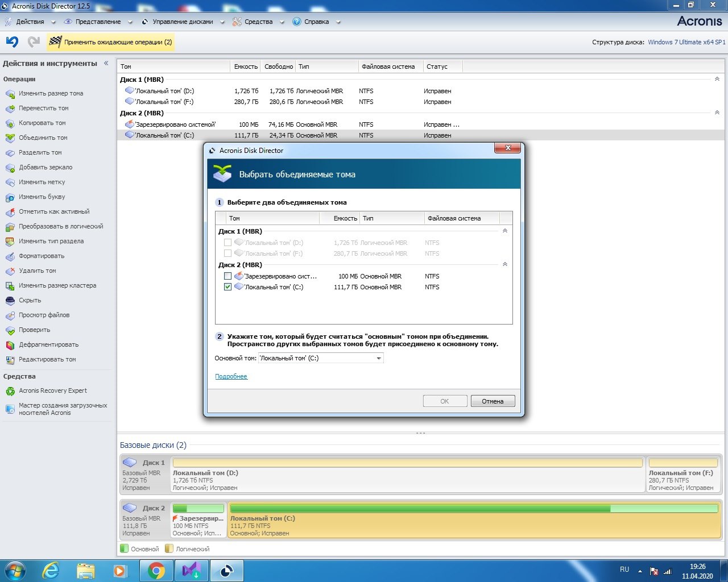Click the Объединить том icon
728x582 pixels.
10,138
